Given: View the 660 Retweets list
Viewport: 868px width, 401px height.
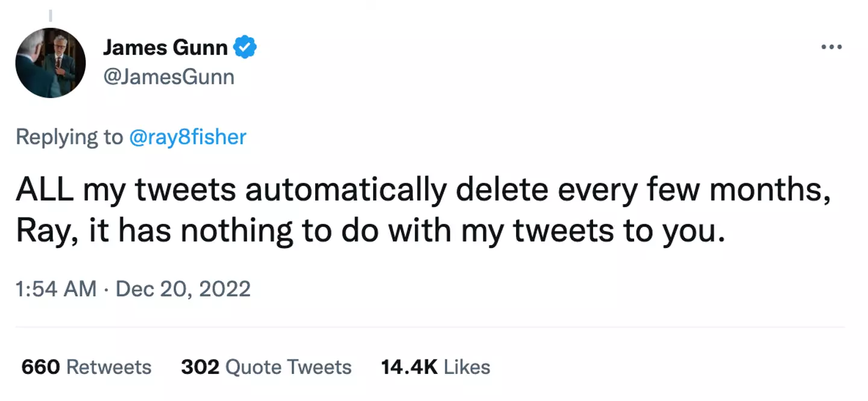Looking at the screenshot, I should coord(86,367).
